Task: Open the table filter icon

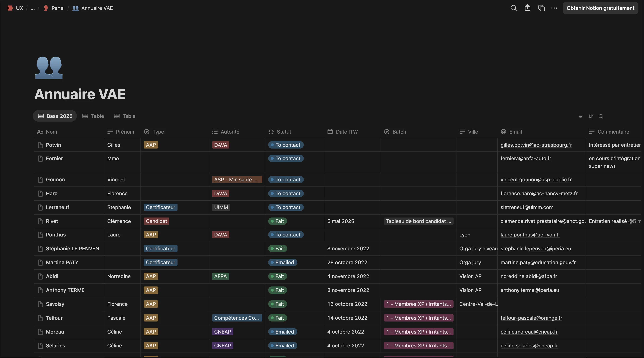Action: pyautogui.click(x=581, y=116)
